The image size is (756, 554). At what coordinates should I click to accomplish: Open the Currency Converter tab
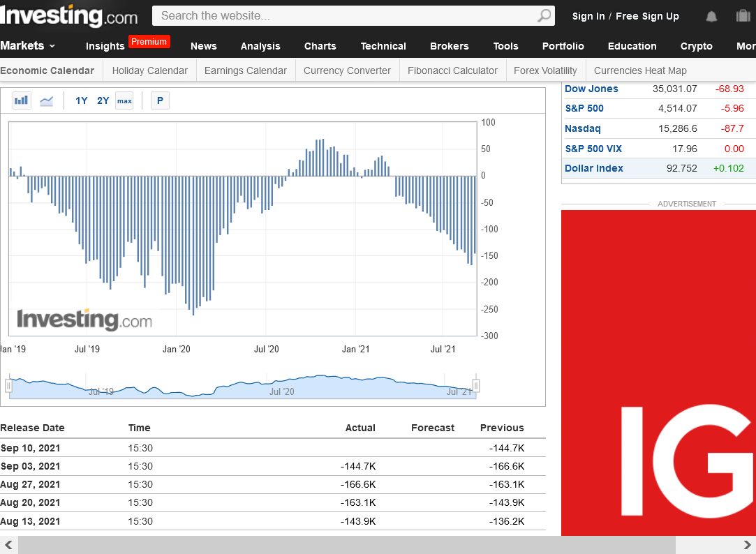point(347,70)
